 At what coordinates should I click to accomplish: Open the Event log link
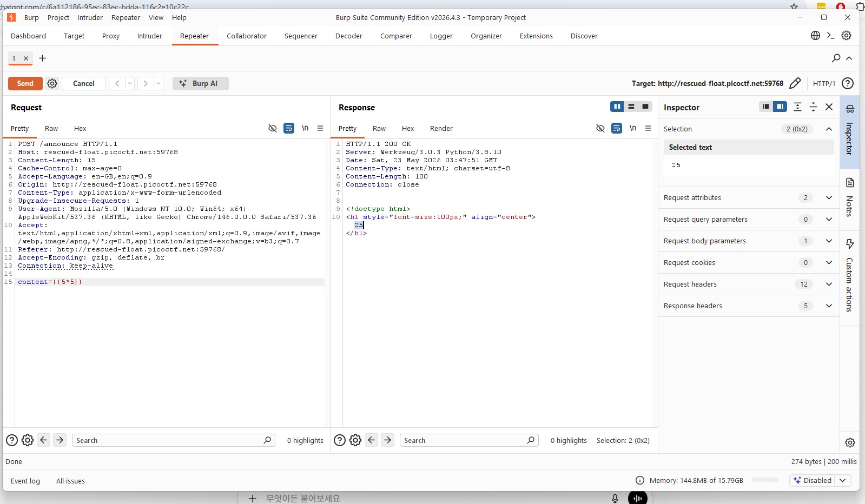click(25, 481)
